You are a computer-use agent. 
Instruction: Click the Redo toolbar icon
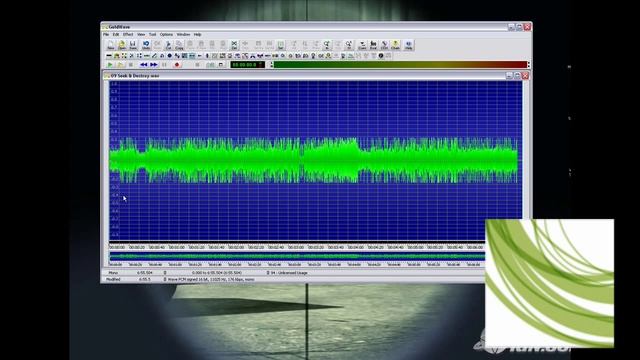point(157,45)
